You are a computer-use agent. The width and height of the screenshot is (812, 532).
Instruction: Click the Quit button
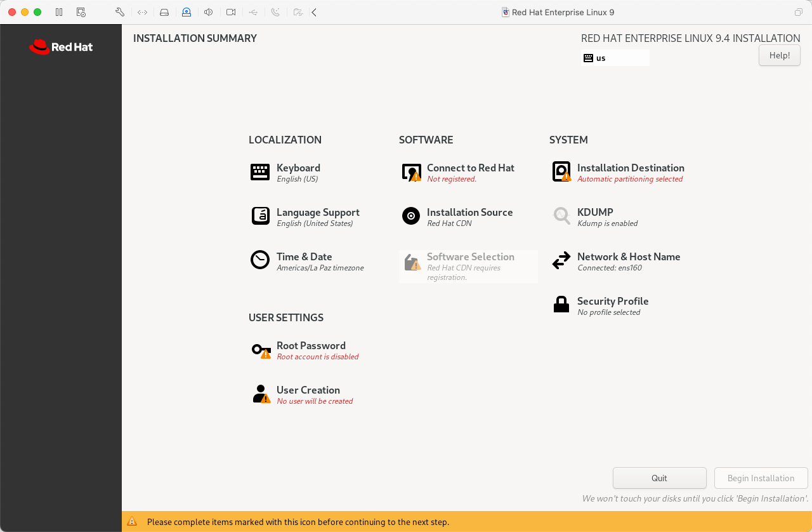point(659,478)
